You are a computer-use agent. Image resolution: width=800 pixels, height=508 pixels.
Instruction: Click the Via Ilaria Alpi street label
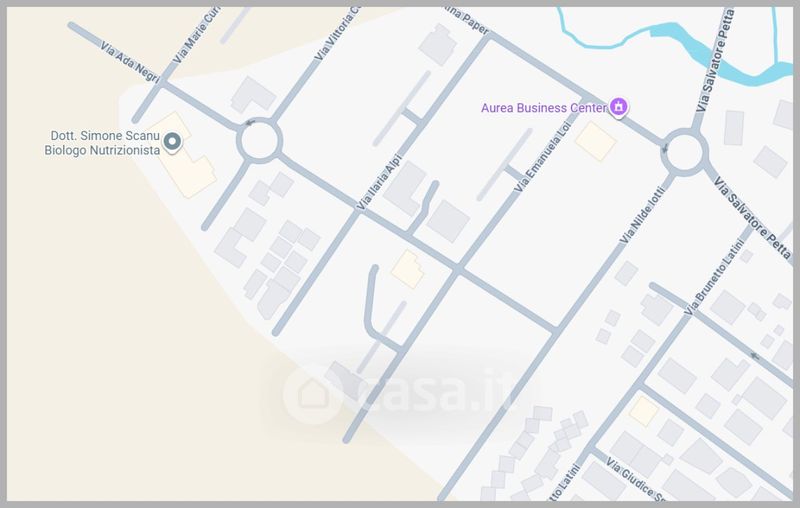tap(379, 182)
